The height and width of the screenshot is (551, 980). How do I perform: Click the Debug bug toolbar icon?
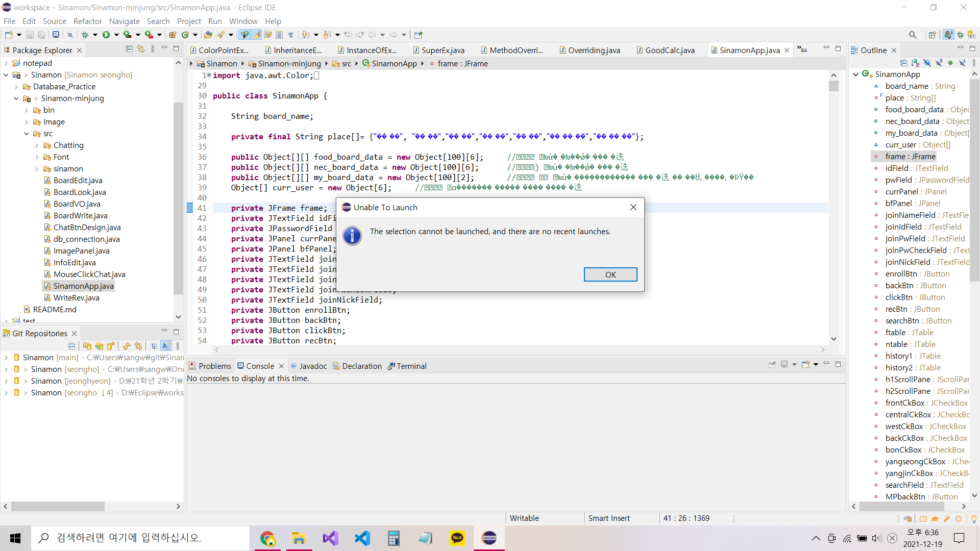[x=85, y=35]
